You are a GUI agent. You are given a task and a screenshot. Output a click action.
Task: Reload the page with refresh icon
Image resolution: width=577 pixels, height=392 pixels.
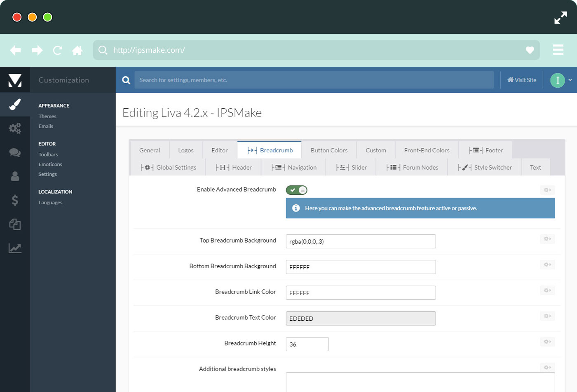pyautogui.click(x=58, y=50)
